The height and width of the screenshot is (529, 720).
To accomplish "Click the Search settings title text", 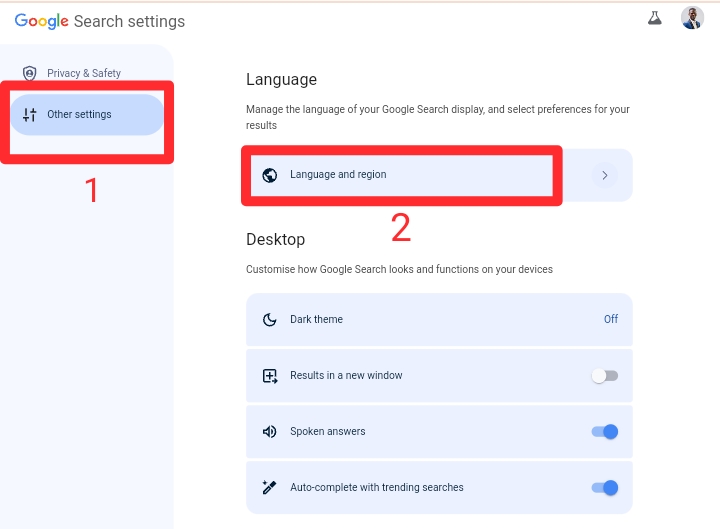I will [129, 22].
